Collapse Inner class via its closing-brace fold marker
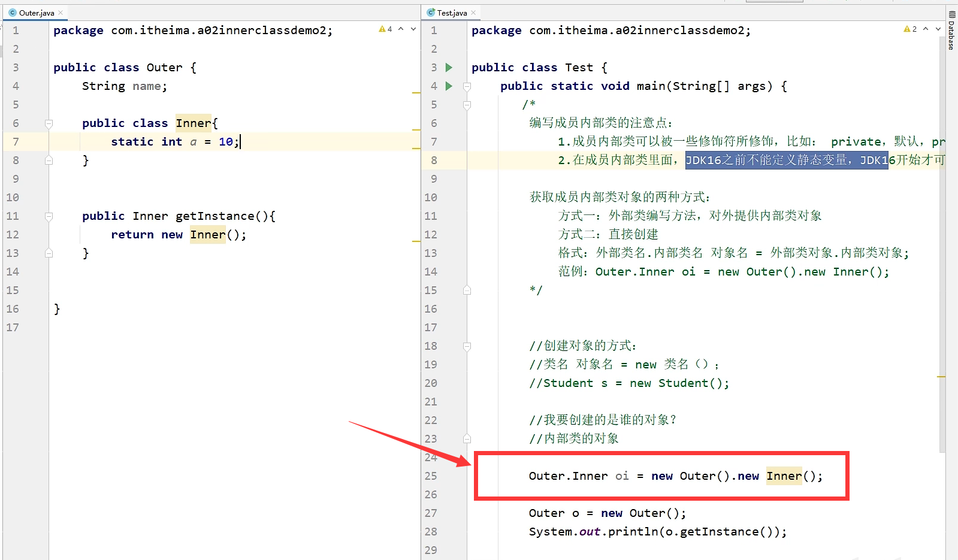The image size is (958, 560). 49,161
